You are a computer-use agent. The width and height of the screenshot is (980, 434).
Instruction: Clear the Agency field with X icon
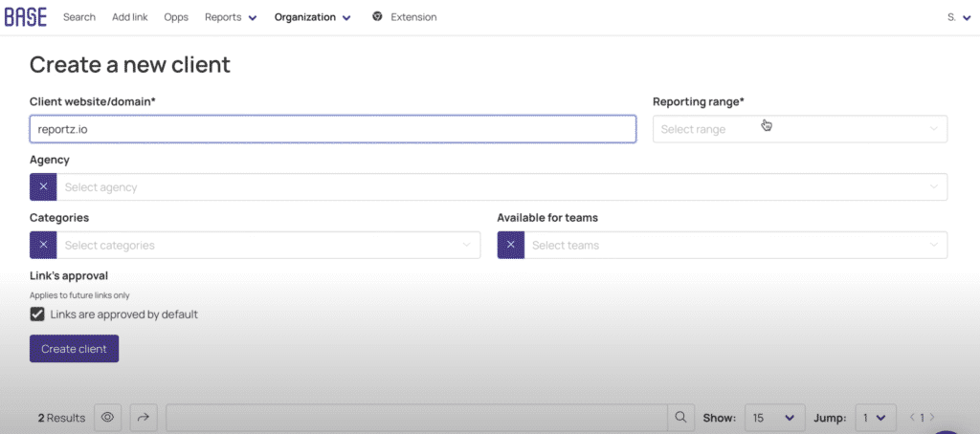43,187
